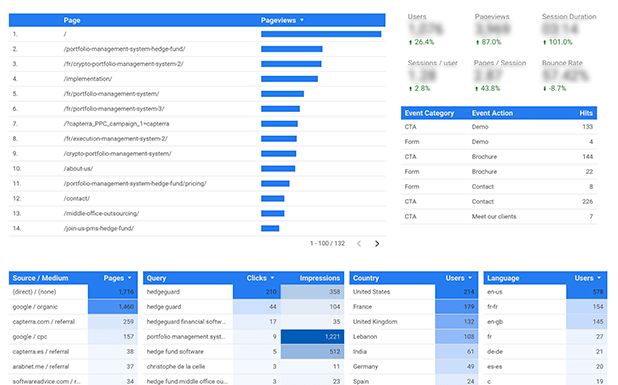Sort Country table by Users arrow
This screenshot has width=618, height=385.
(x=470, y=278)
